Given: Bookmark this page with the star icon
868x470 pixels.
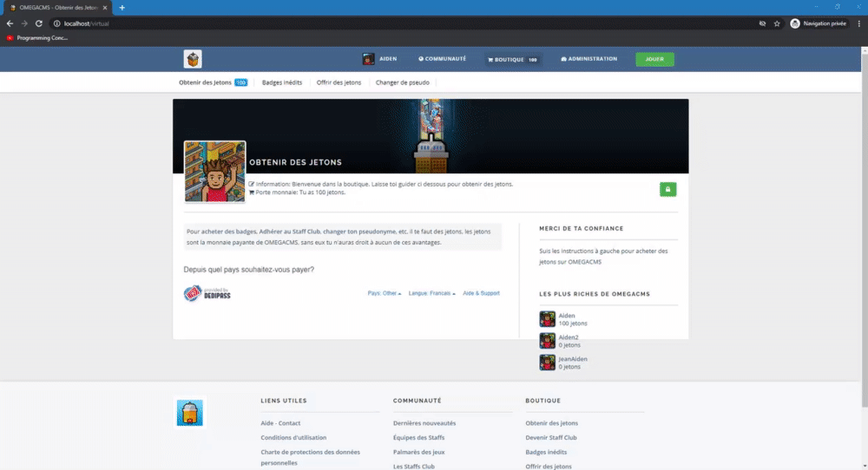Looking at the screenshot, I should pos(777,23).
